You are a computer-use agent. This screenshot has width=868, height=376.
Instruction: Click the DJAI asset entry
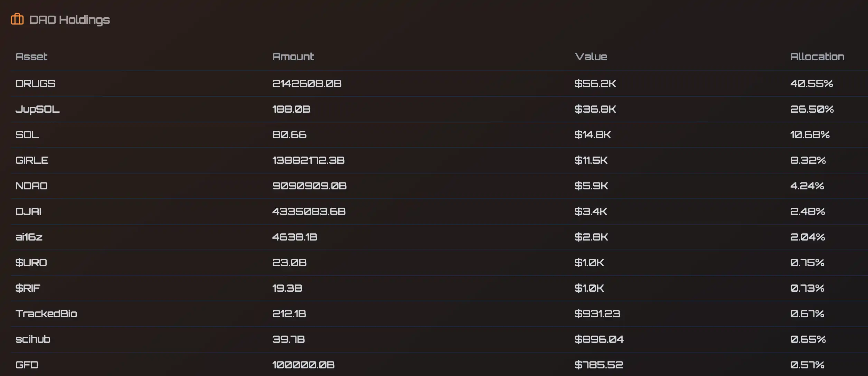point(28,211)
